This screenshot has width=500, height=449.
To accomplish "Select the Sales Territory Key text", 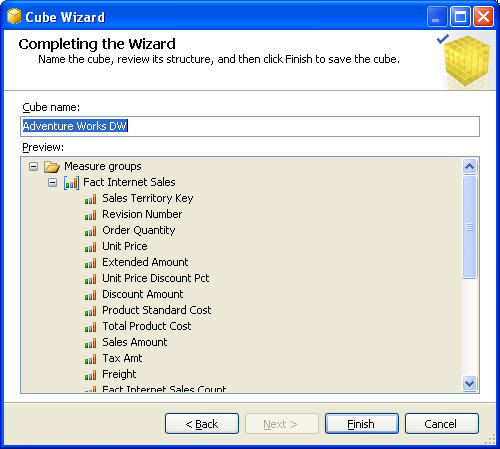I will [x=148, y=198].
